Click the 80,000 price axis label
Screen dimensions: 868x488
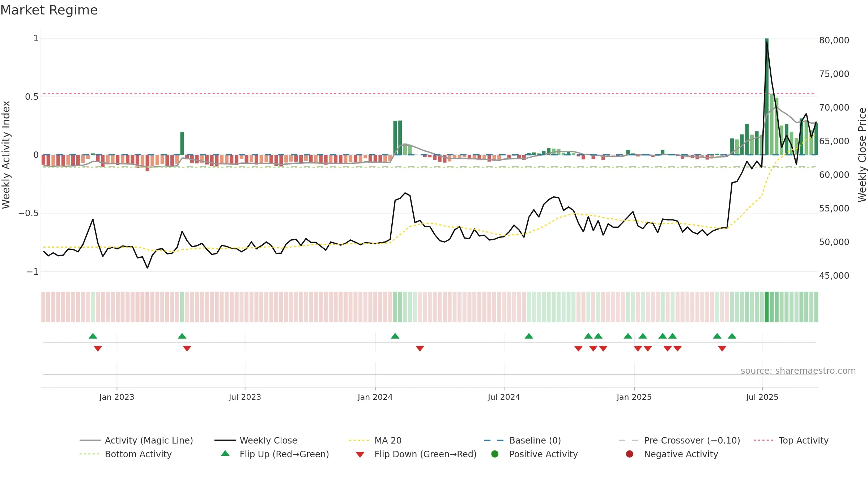(834, 40)
